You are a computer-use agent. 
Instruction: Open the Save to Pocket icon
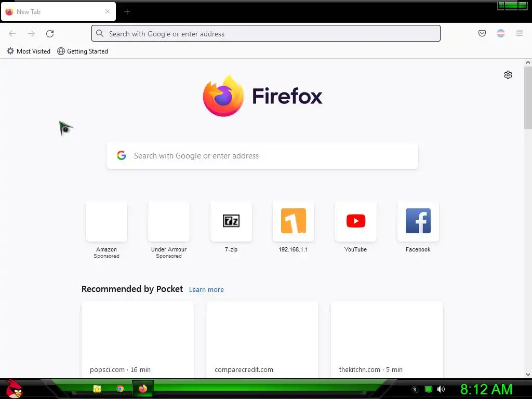pyautogui.click(x=482, y=33)
